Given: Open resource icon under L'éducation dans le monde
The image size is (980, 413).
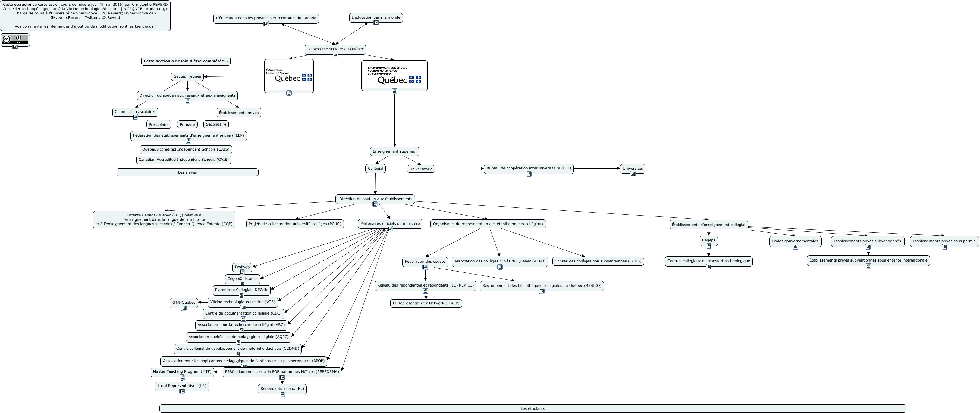Looking at the screenshot, I should coord(376,23).
